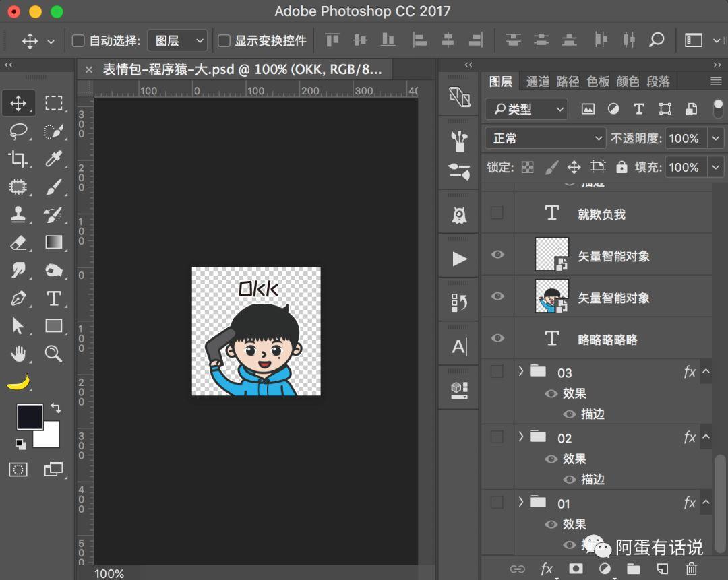The width and height of the screenshot is (728, 580).
Task: Select the Eraser tool
Action: [x=18, y=243]
